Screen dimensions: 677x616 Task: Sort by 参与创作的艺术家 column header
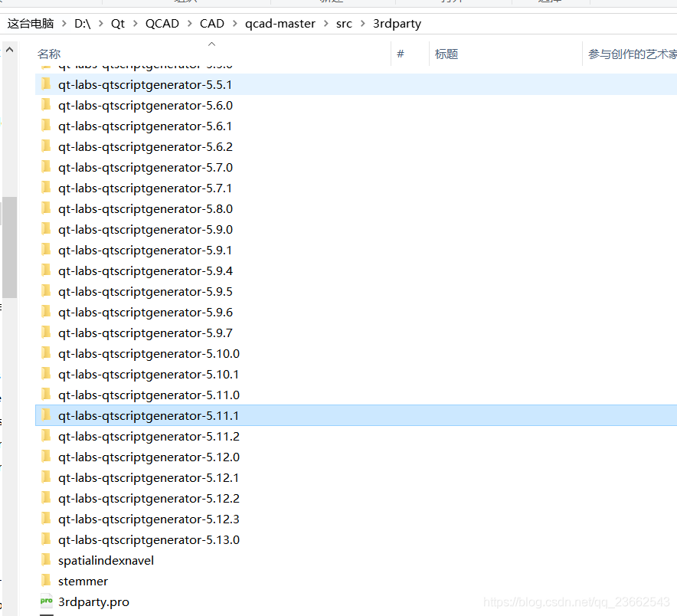pos(632,54)
